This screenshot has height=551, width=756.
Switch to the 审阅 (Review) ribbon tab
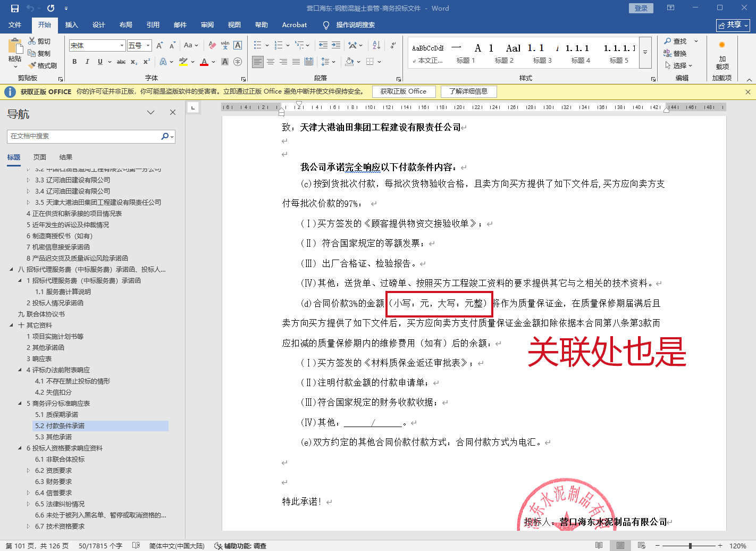coord(207,25)
